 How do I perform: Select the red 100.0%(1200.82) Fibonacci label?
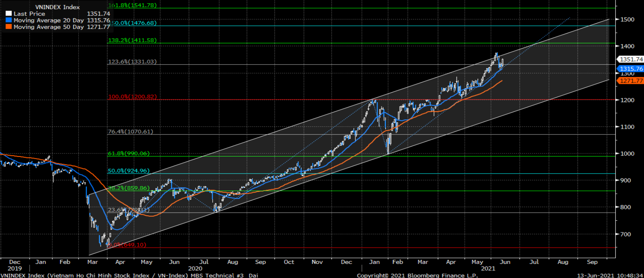tap(133, 97)
